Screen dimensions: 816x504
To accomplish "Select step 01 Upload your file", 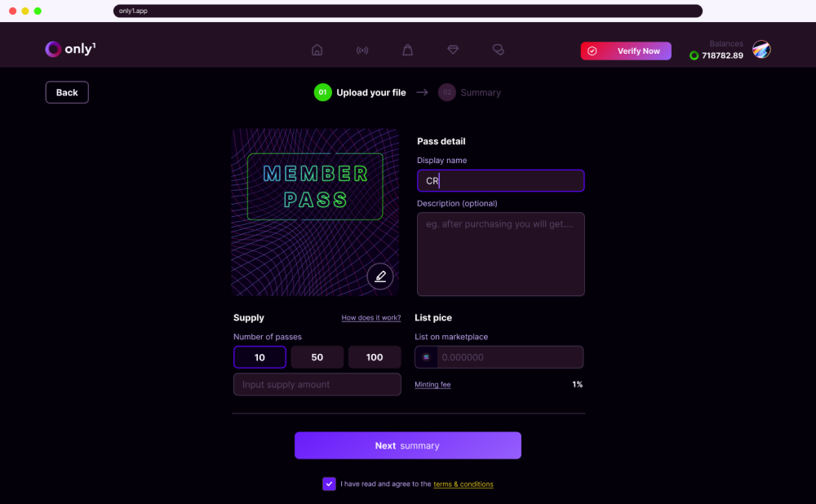I will (x=360, y=93).
